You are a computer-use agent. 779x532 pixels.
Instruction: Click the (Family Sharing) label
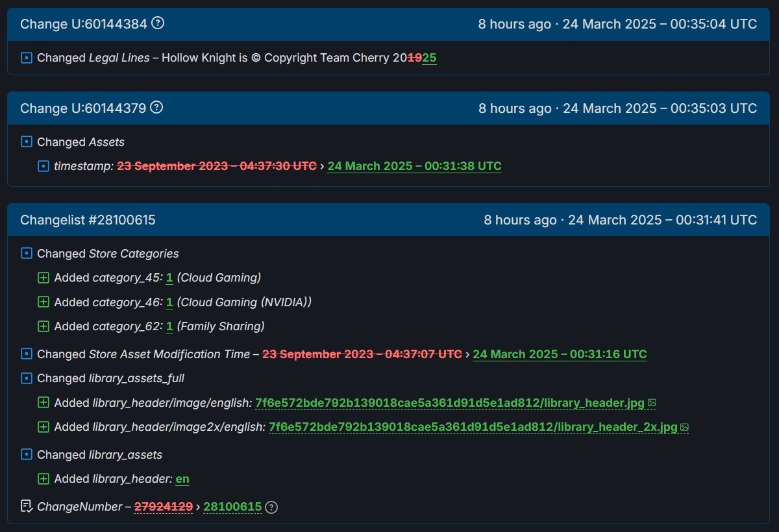221,326
